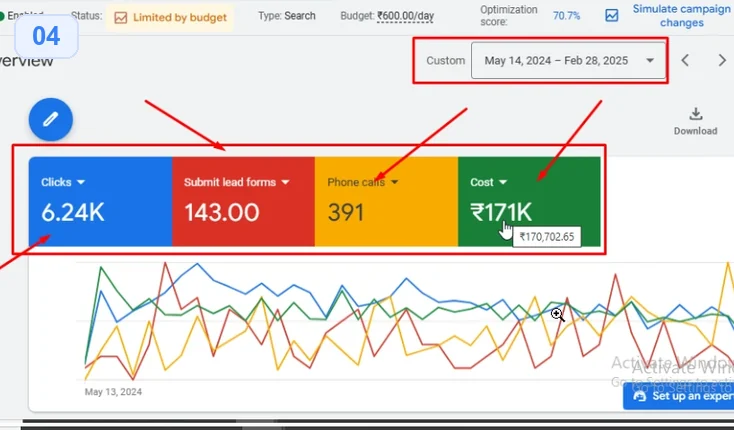Click the ₹170,702.65 tooltip text
Image resolution: width=734 pixels, height=430 pixels.
click(x=547, y=237)
